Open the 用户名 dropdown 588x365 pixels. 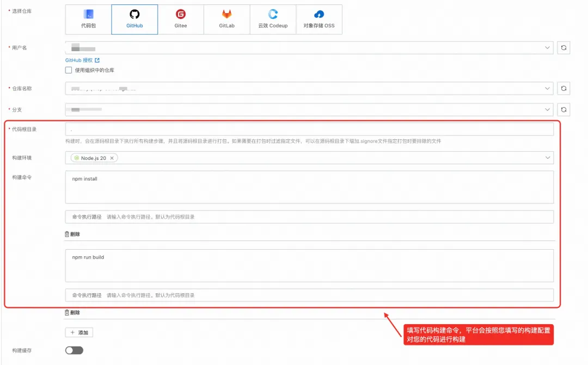click(x=309, y=47)
